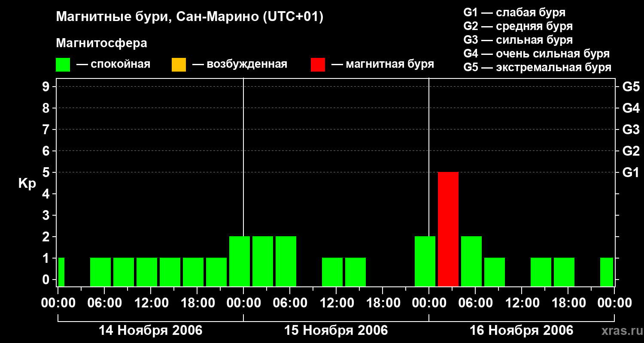Click the '14 Ноября 2006' date label

click(151, 330)
